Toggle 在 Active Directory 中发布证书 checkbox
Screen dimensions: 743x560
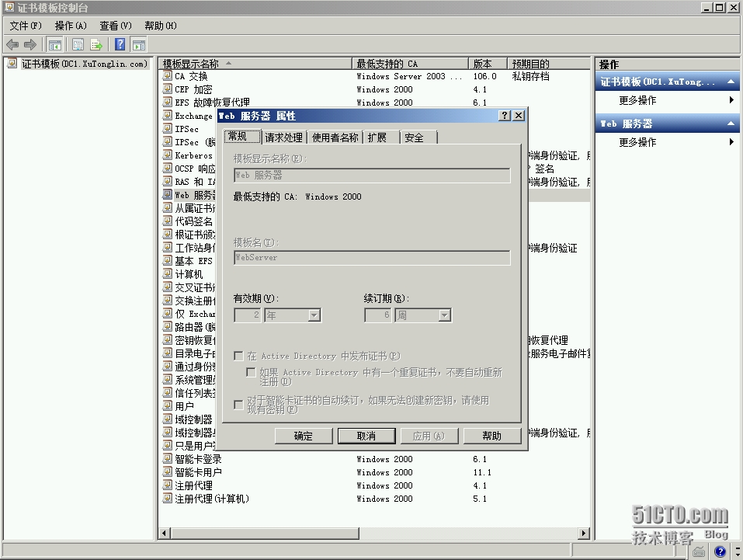[x=239, y=356]
